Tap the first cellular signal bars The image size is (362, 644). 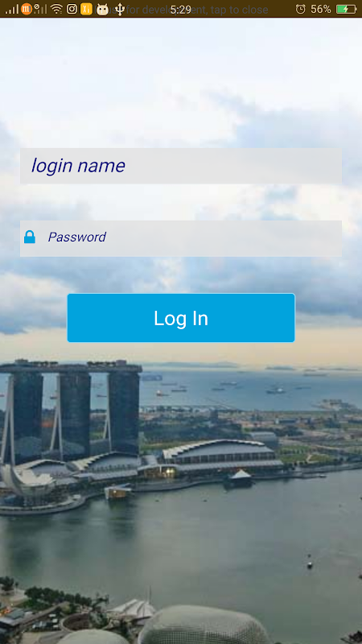coord(12,9)
